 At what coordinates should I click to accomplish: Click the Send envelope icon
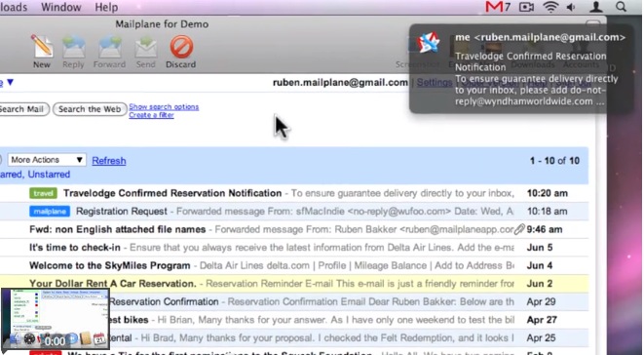click(146, 48)
